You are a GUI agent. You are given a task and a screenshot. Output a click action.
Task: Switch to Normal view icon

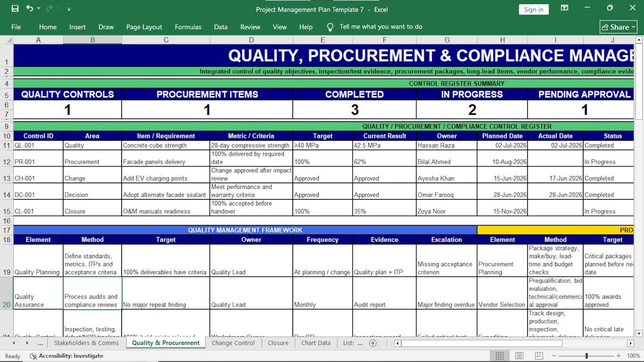[500, 356]
